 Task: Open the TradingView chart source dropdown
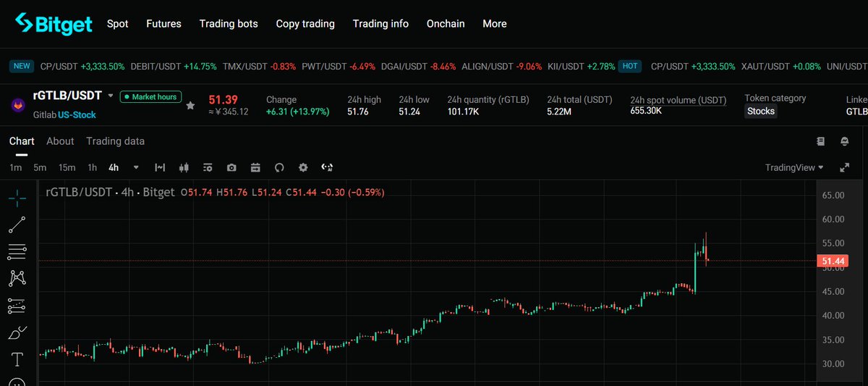pyautogui.click(x=795, y=167)
